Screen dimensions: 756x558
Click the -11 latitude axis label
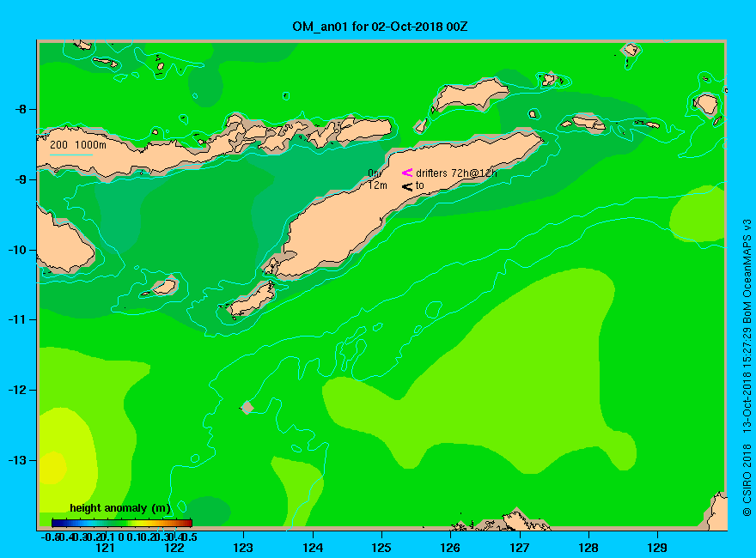(x=17, y=319)
